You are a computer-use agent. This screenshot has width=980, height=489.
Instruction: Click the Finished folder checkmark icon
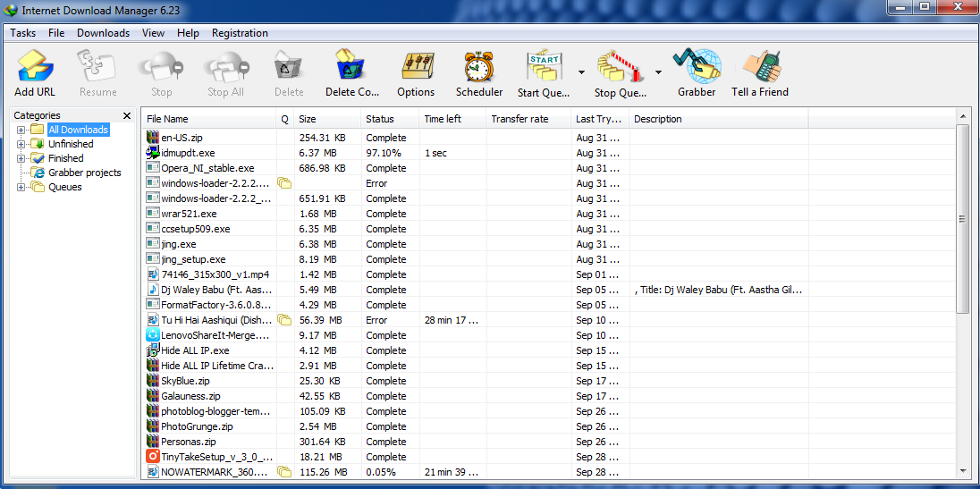38,158
